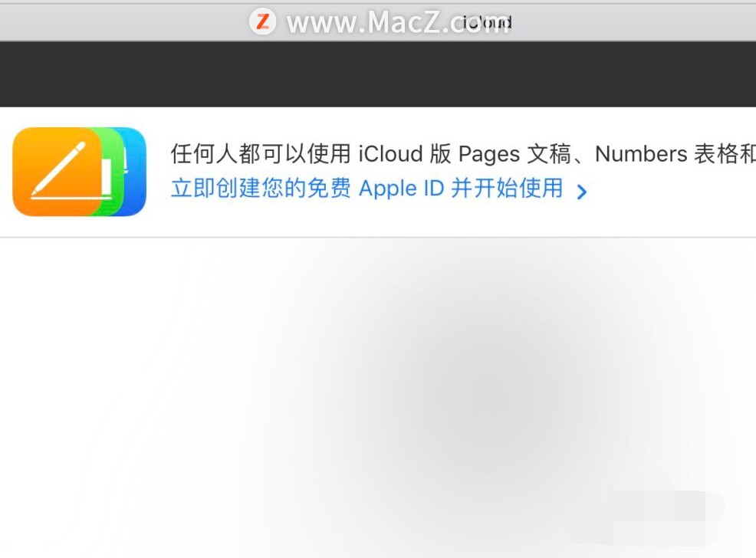Click the light gray window title bar
The height and width of the screenshot is (558, 756).
click(378, 22)
